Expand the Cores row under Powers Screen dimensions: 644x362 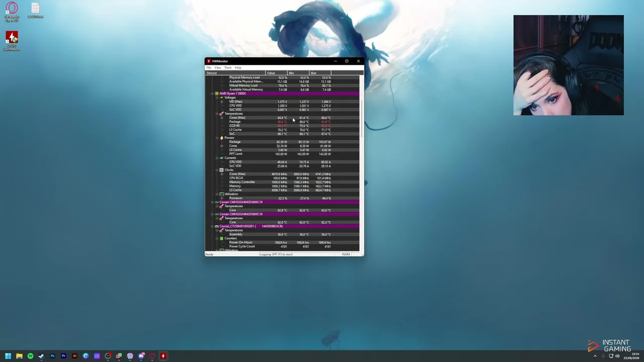coord(221,146)
